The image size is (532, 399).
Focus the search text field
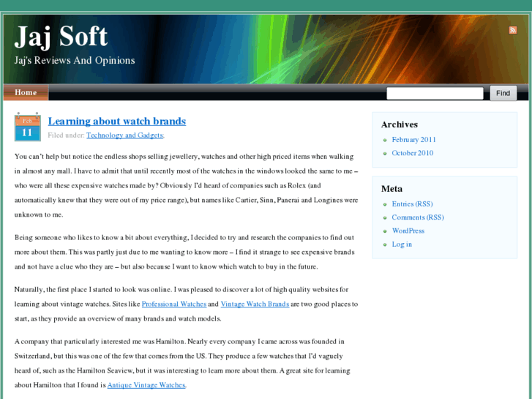coord(435,94)
